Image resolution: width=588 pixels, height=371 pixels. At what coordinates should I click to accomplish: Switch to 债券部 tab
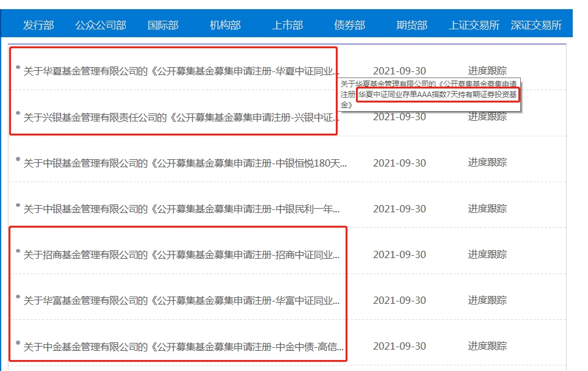point(349,25)
